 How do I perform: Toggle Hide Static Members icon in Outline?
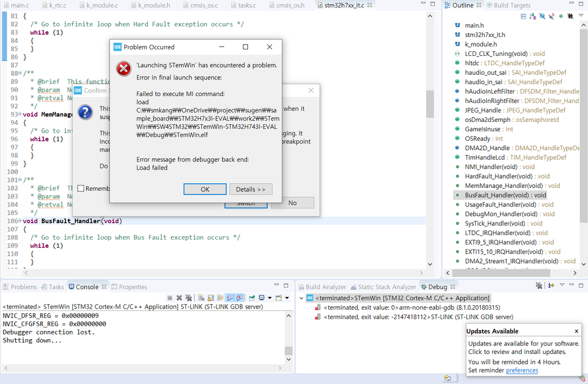552,16
